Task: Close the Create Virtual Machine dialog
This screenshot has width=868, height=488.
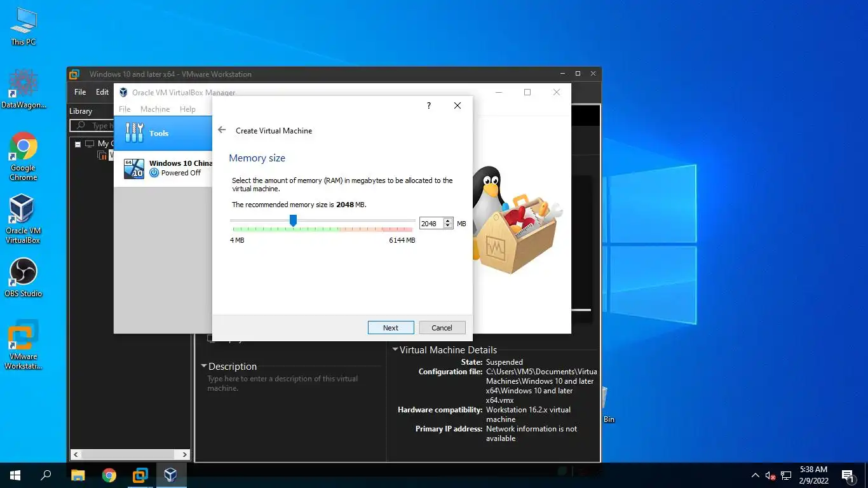Action: click(458, 106)
